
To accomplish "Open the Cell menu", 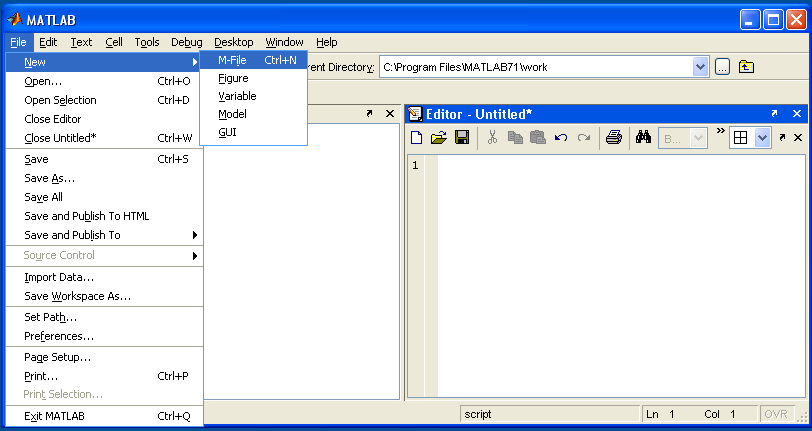I will (x=114, y=42).
